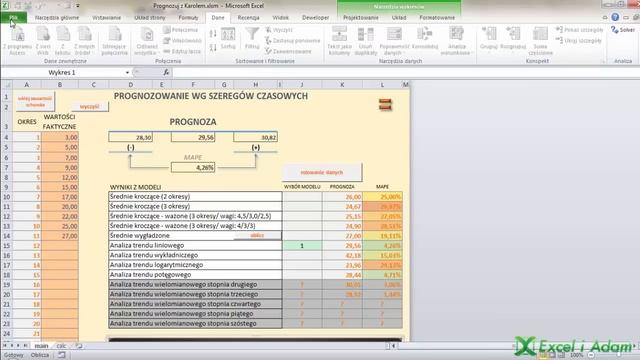Select column D header
The height and width of the screenshot is (360, 640).
coord(131,84)
